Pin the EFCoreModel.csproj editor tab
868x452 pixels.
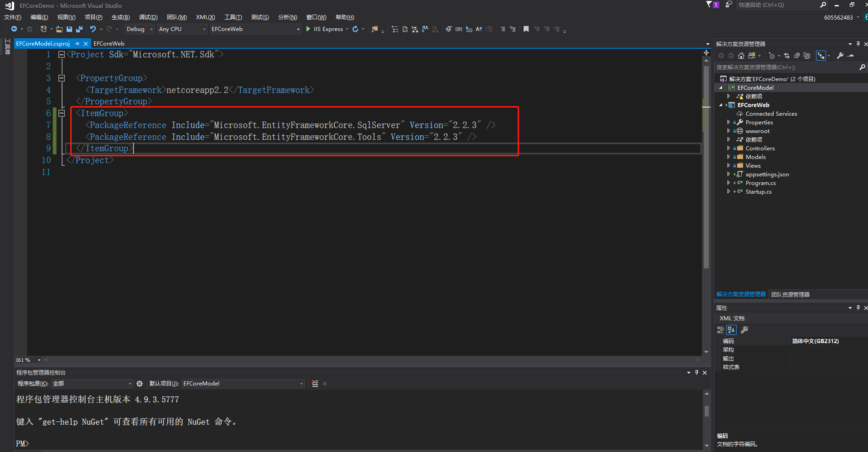point(78,44)
